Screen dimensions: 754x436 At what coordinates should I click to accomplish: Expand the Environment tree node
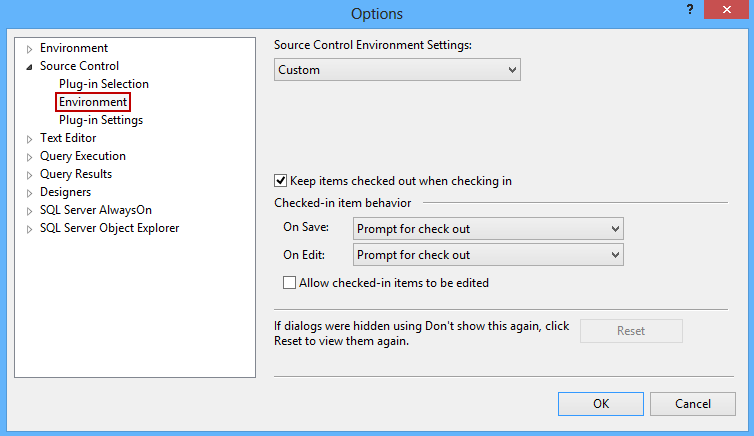click(29, 48)
